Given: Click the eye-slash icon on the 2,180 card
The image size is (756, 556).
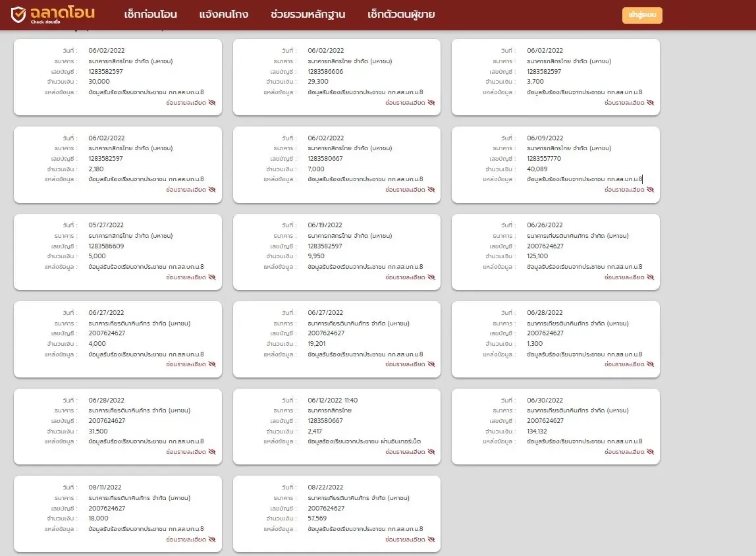Looking at the screenshot, I should pos(212,190).
